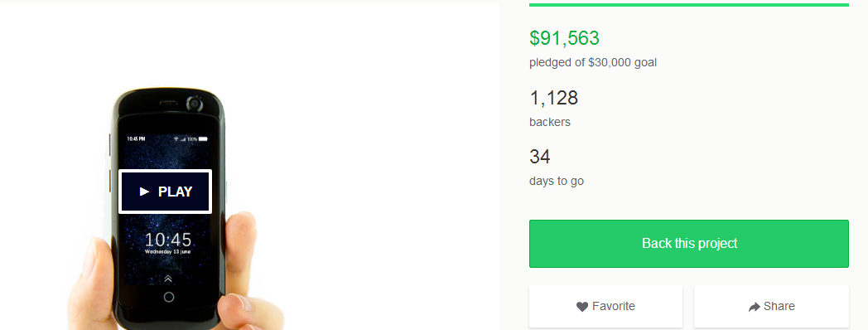The image size is (868, 330).
Task: Click the heart icon beside Favorite
Action: (x=581, y=307)
